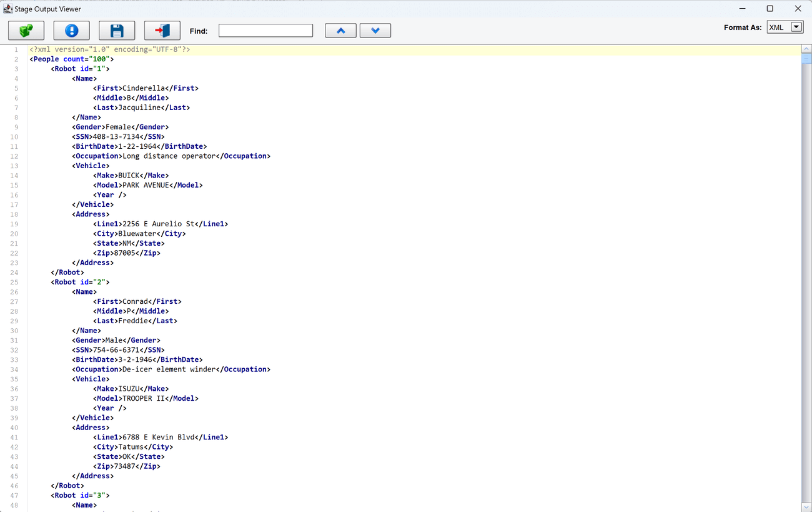Click the first name Conrad
This screenshot has width=812, height=512.
click(135, 301)
